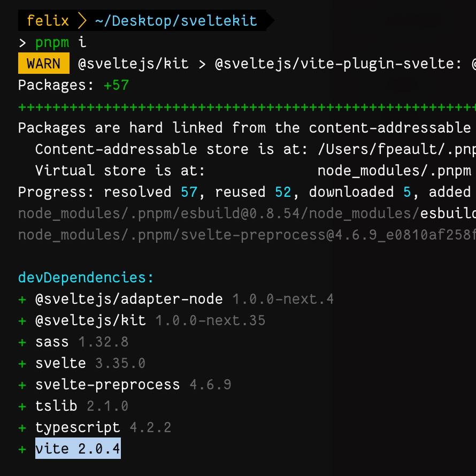The height and width of the screenshot is (476, 476).
Task: Click the 'sass' package name
Action: tap(52, 342)
